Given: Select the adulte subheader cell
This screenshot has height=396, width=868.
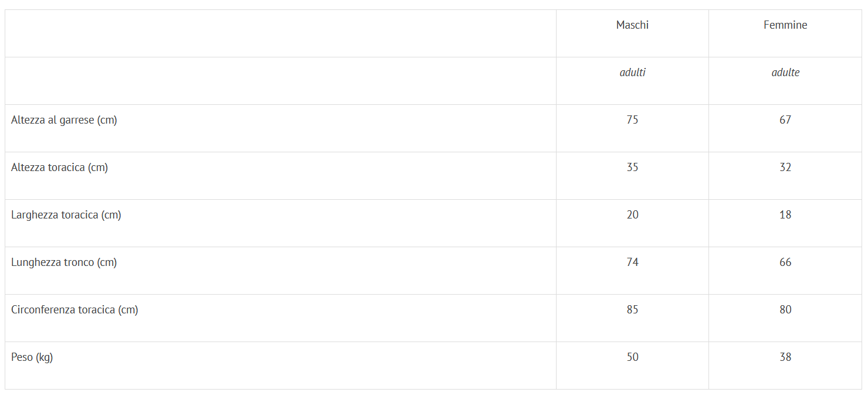Looking at the screenshot, I should pyautogui.click(x=785, y=73).
